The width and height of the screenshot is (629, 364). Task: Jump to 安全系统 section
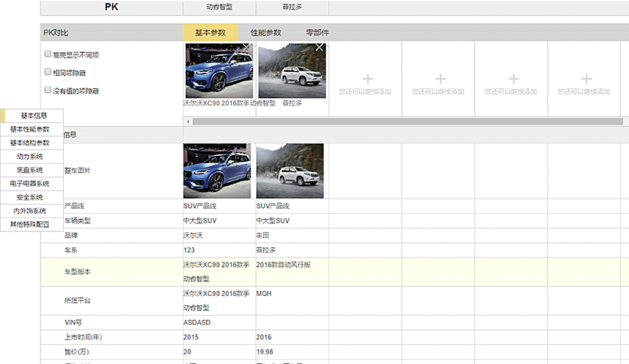click(x=32, y=197)
